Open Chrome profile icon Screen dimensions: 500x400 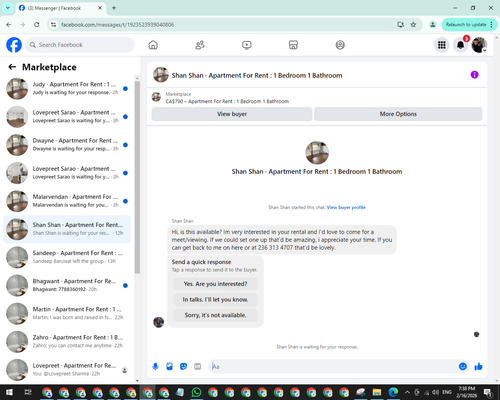coord(433,25)
